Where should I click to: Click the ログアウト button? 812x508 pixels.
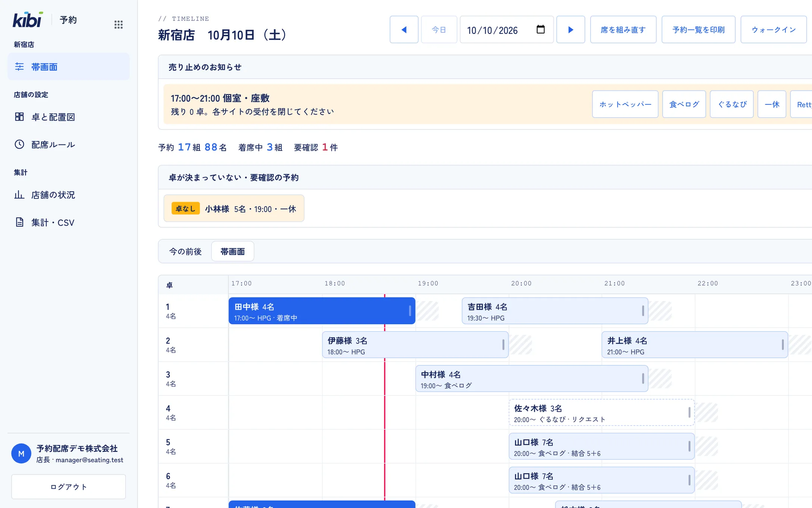pyautogui.click(x=68, y=487)
